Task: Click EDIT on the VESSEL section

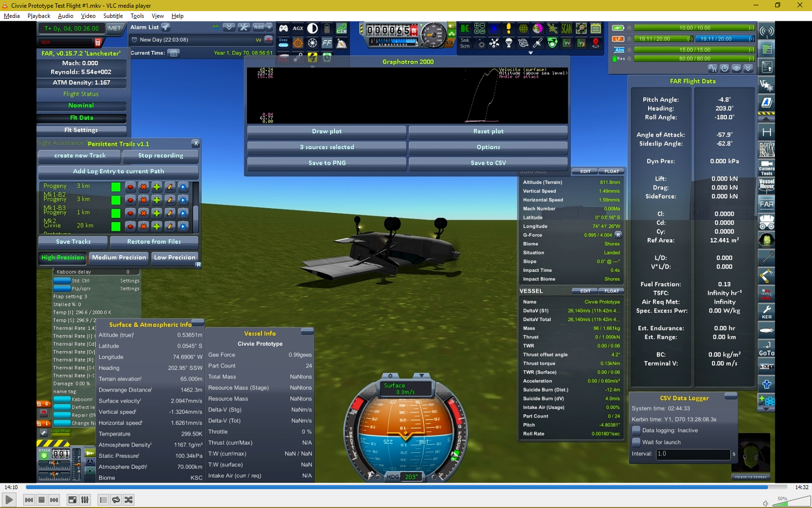Action: (x=585, y=291)
